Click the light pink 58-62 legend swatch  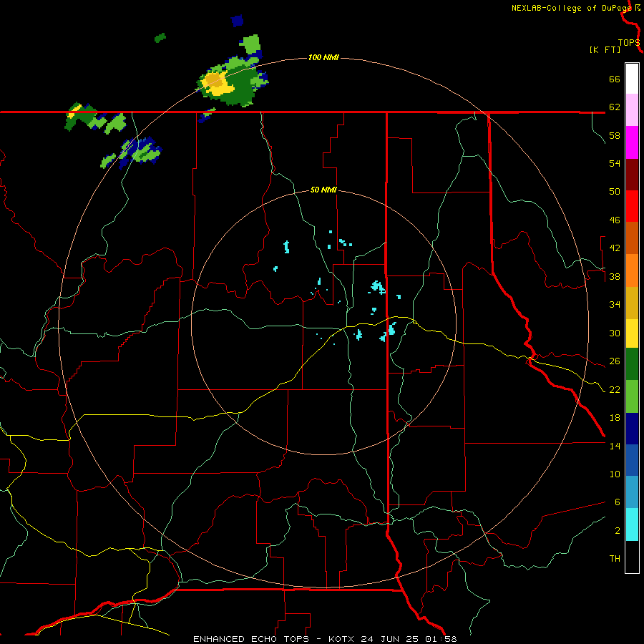[632, 109]
